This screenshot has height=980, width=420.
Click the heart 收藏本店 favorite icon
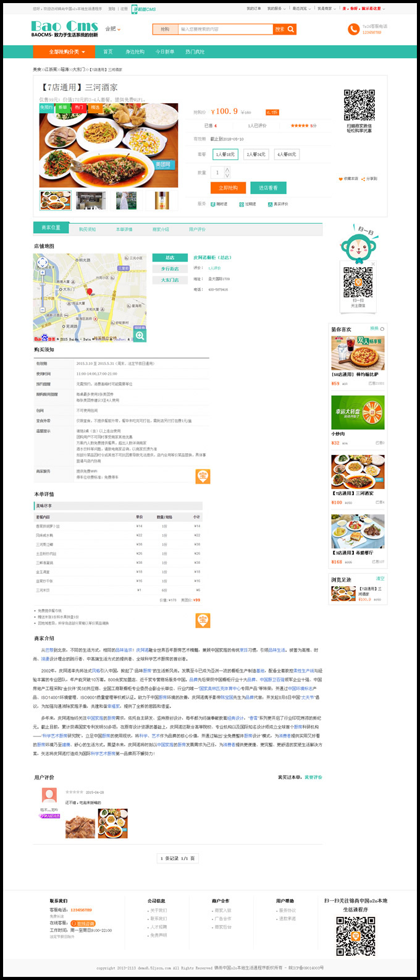(x=340, y=179)
